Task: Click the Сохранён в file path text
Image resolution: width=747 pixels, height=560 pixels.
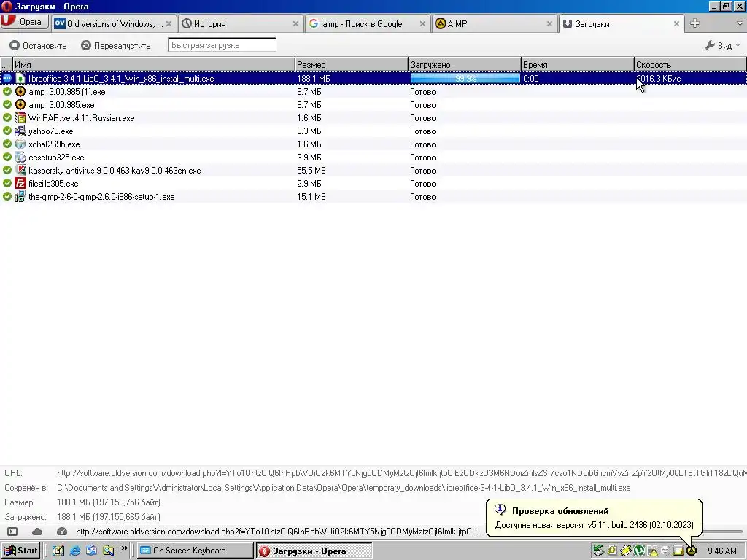Action: click(x=344, y=488)
